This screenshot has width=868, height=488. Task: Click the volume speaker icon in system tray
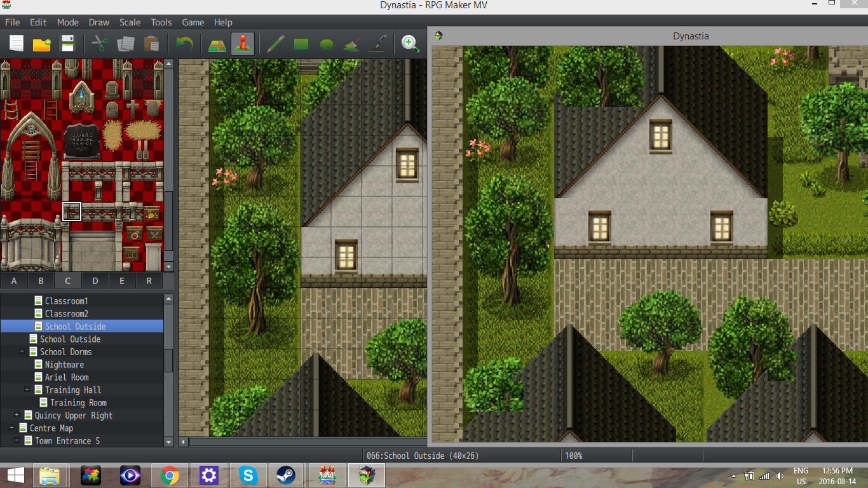(x=780, y=476)
